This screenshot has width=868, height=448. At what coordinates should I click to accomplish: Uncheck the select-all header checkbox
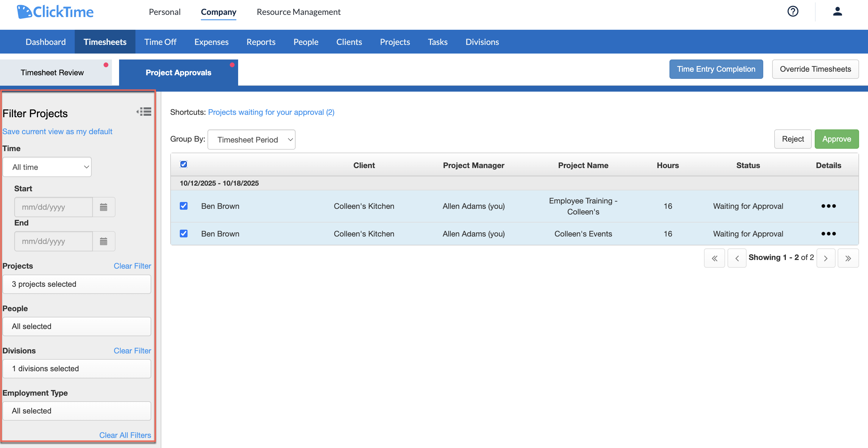184,164
